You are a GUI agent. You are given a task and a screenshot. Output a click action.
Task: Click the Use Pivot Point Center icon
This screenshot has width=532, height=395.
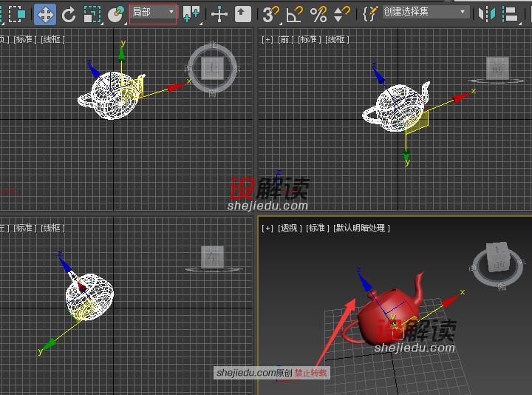(191, 14)
